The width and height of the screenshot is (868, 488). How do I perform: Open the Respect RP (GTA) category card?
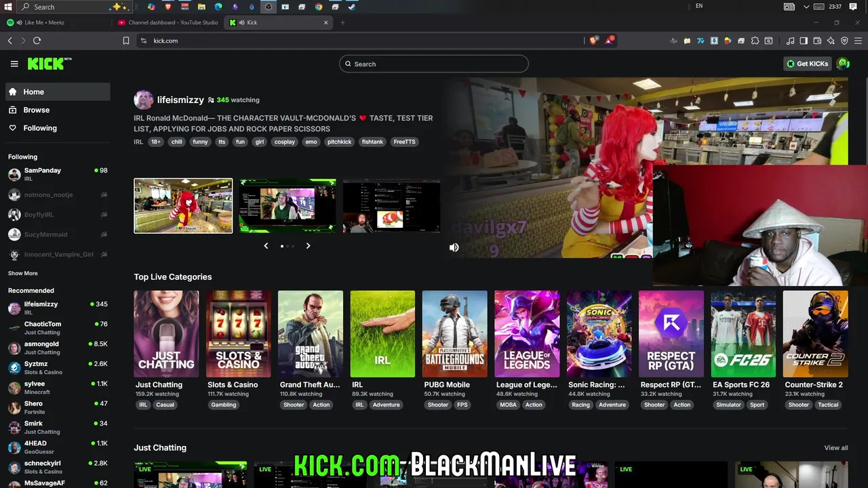[671, 334]
